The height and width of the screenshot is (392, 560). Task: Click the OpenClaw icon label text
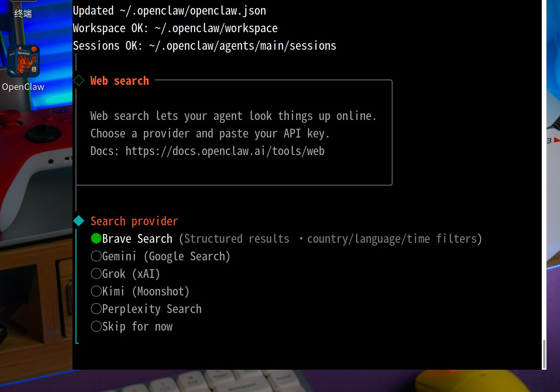click(x=23, y=87)
